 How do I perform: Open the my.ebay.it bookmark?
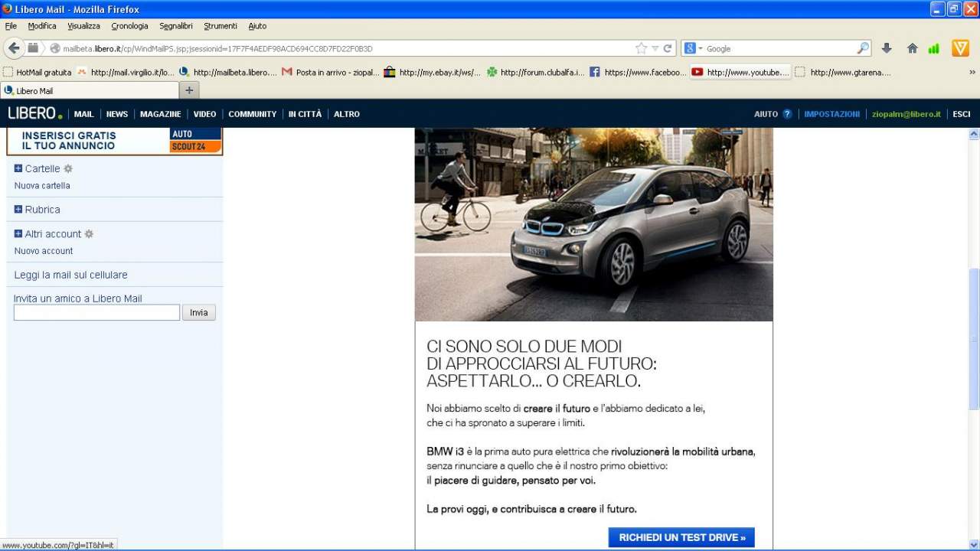(x=433, y=73)
